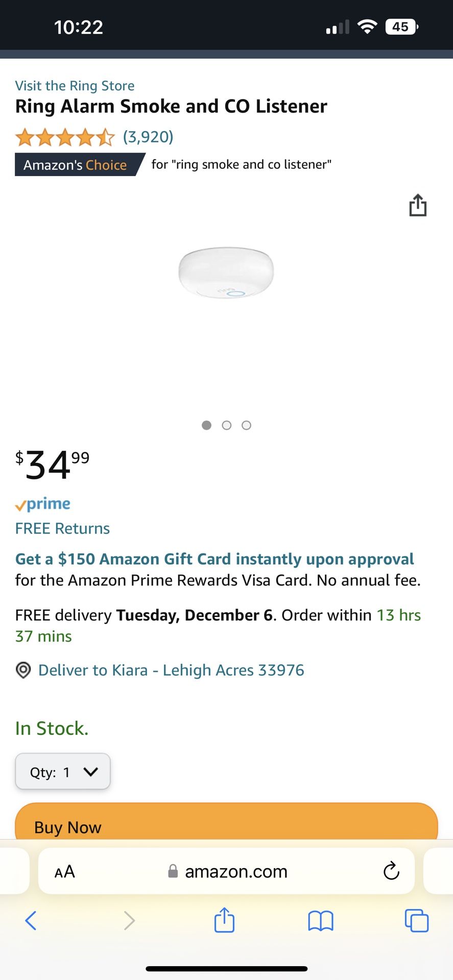Open the star rating breakdown
The height and width of the screenshot is (980, 453).
pyautogui.click(x=65, y=137)
